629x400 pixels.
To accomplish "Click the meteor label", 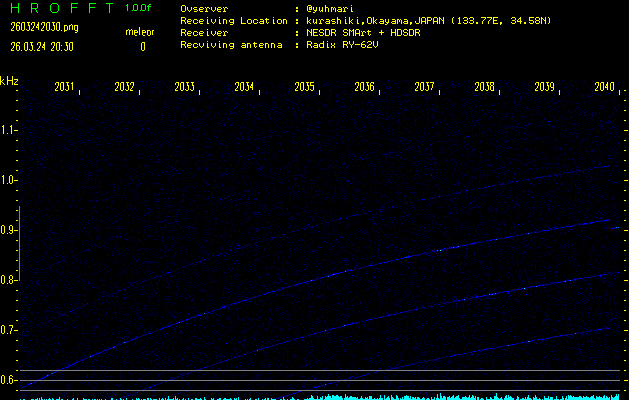I will [x=140, y=32].
